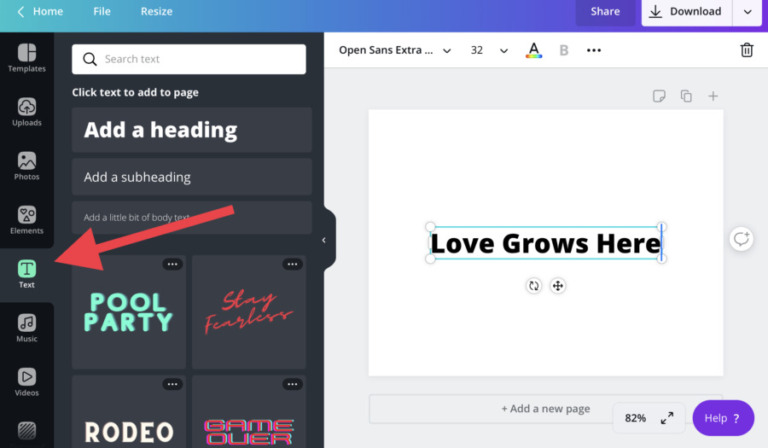Click the Search text input field
This screenshot has width=768, height=448.
[189, 59]
